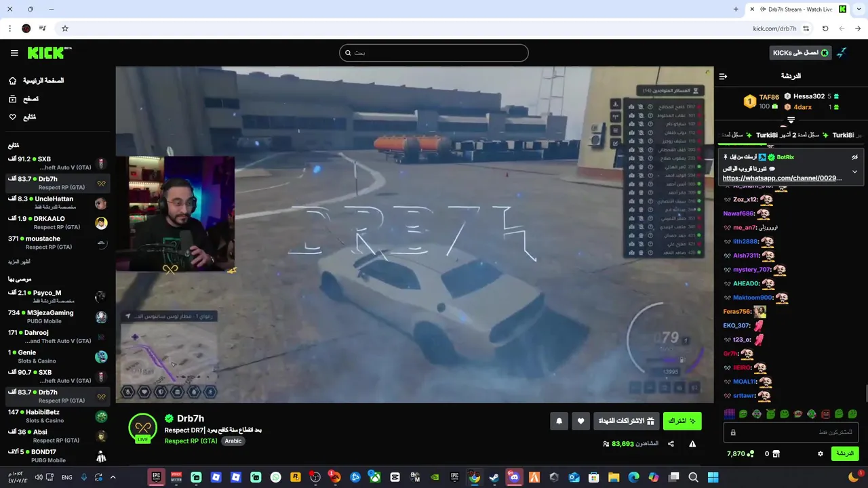Image resolution: width=868 pixels, height=488 pixels.
Task: Click the browser reload icon
Action: coord(825,28)
